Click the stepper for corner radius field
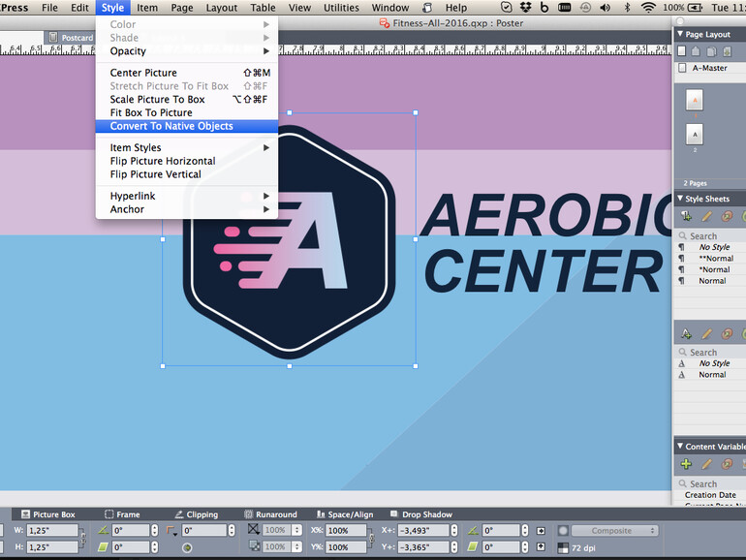The height and width of the screenshot is (560, 746). [x=232, y=530]
